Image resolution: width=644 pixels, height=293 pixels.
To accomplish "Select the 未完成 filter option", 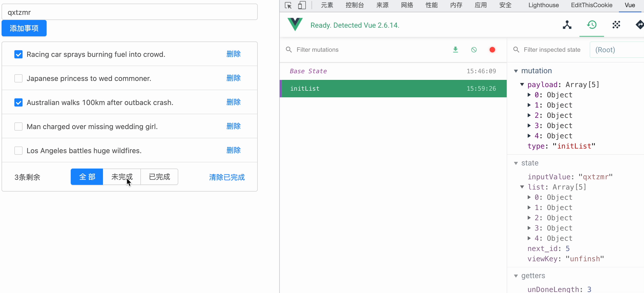I will coord(121,177).
